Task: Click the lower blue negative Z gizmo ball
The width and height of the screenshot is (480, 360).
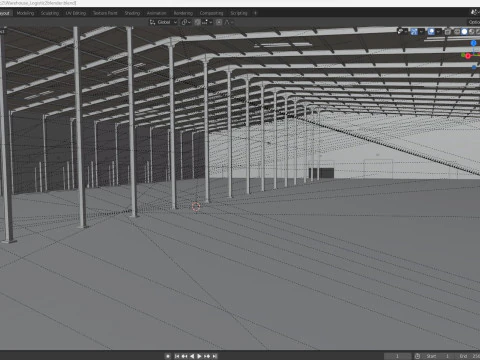Action: tap(474, 67)
